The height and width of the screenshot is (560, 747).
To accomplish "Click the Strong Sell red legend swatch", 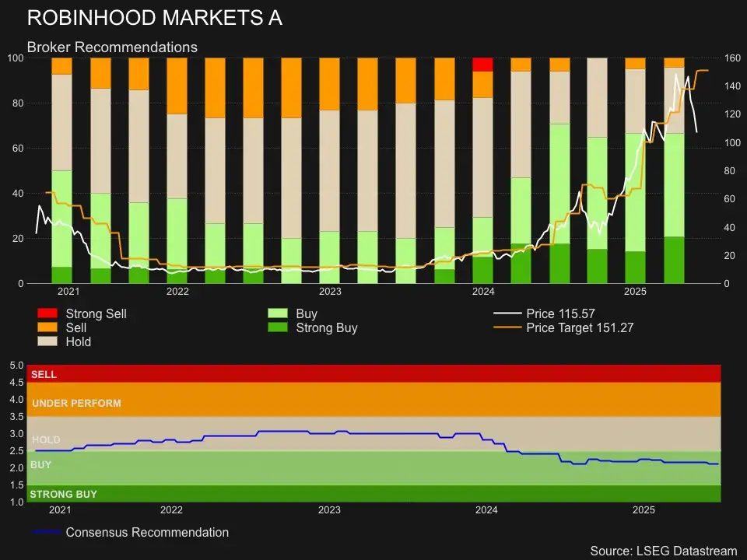I will [47, 313].
